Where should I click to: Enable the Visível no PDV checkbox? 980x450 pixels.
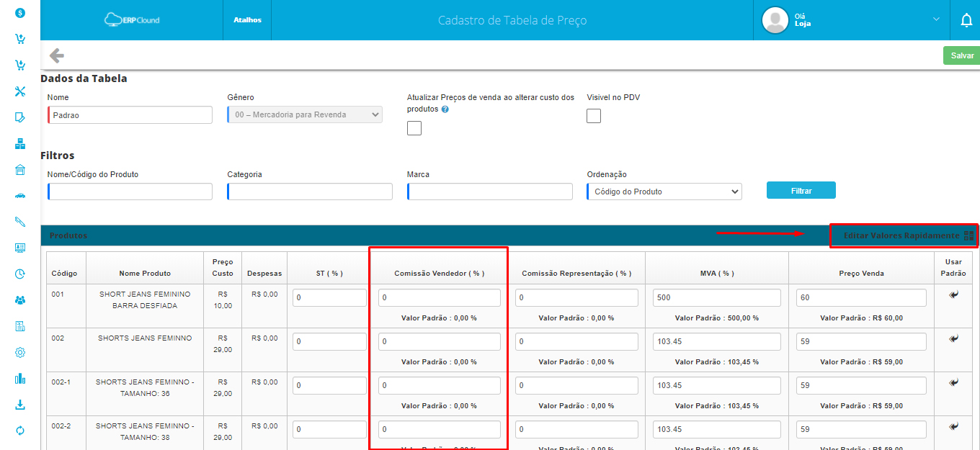[594, 115]
